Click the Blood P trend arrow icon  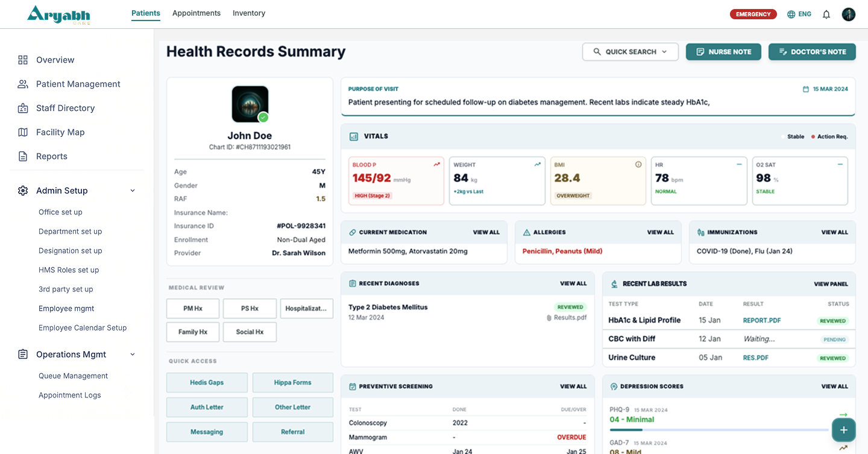tap(436, 164)
